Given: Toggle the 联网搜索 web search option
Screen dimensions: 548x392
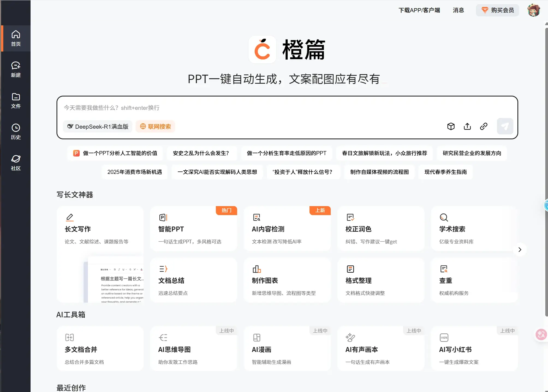Looking at the screenshot, I should (155, 126).
